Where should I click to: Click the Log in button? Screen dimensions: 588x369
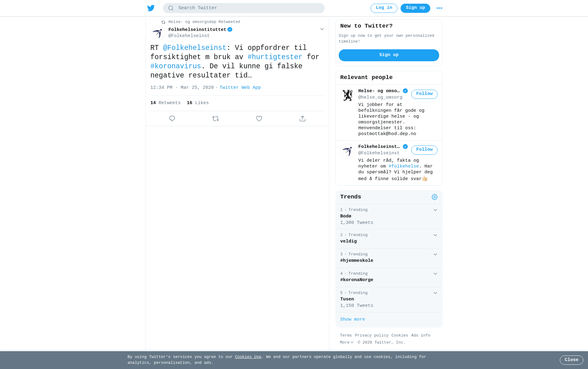(384, 8)
